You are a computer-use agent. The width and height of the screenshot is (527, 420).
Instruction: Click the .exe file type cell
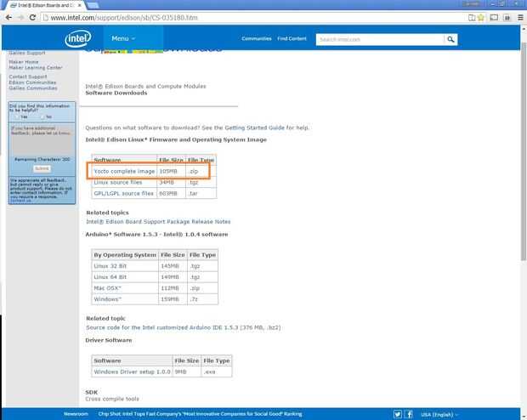click(x=217, y=372)
